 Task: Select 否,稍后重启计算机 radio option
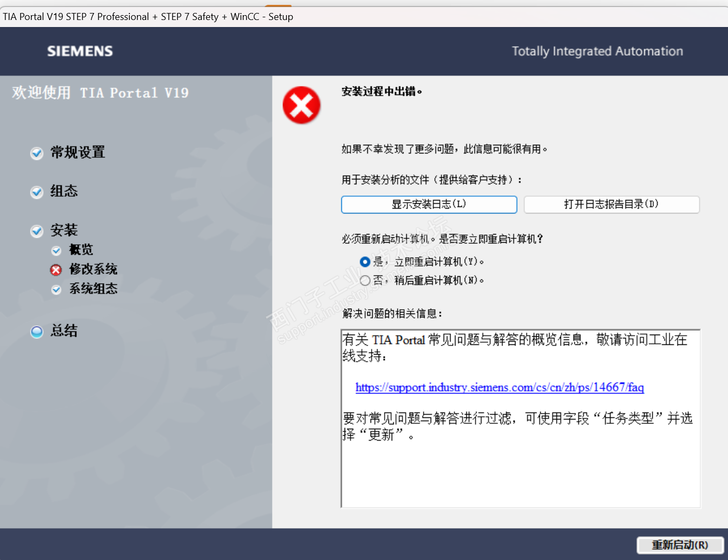(x=365, y=281)
